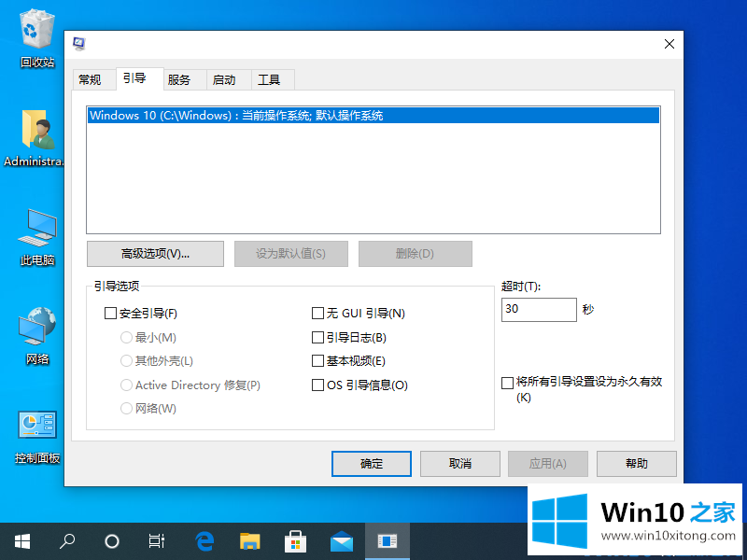Launch Microsoft Edge from the taskbar
Image resolution: width=747 pixels, height=560 pixels.
(x=204, y=540)
